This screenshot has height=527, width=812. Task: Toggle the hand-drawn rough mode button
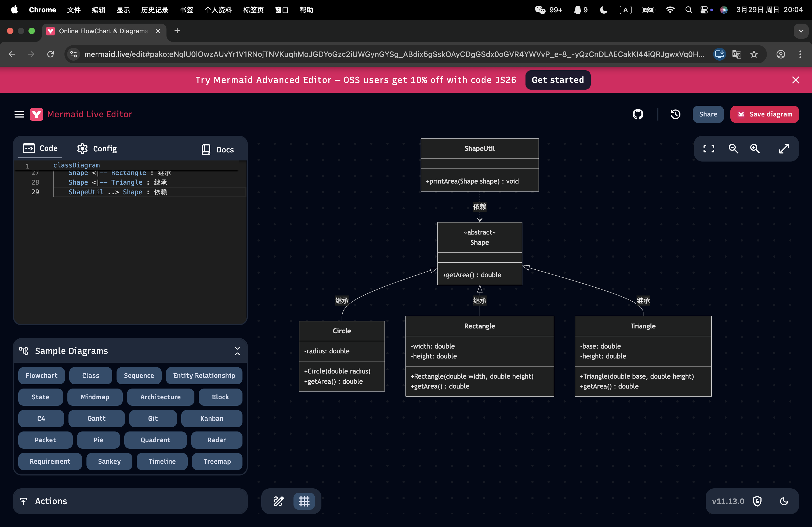(278, 501)
